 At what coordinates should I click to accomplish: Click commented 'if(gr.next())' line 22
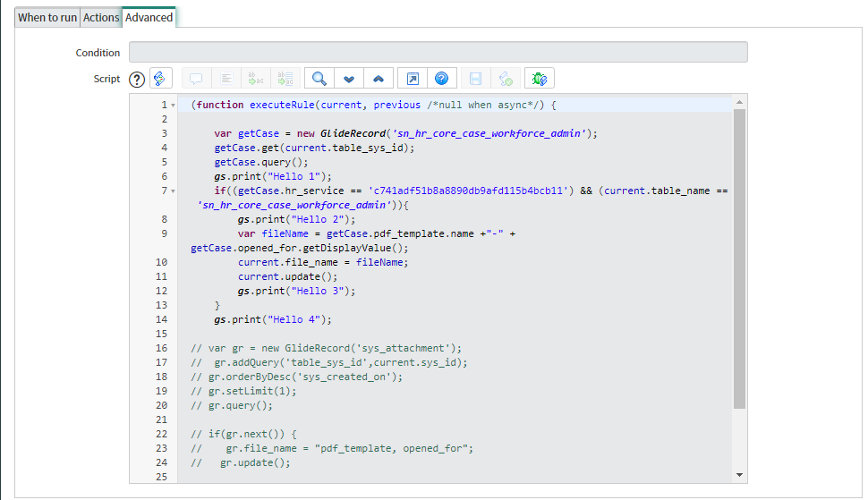click(x=243, y=434)
